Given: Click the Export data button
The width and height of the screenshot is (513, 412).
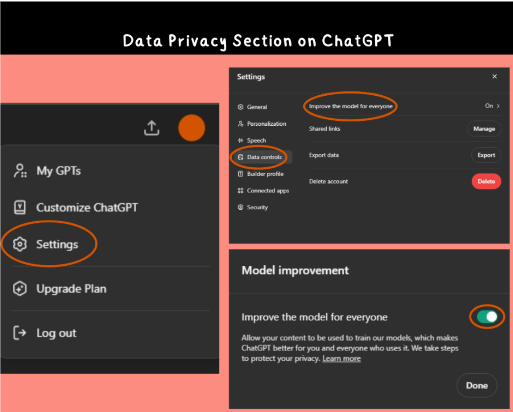Looking at the screenshot, I should point(486,155).
